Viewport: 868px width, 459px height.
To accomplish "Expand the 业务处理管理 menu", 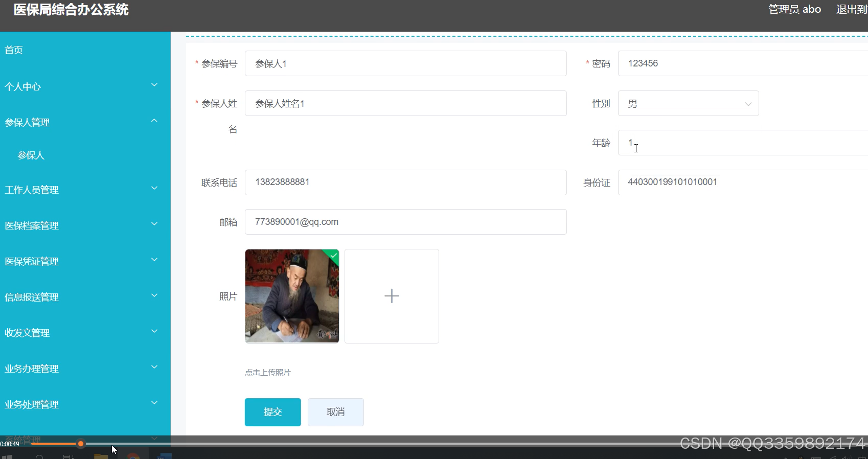I will coord(85,404).
